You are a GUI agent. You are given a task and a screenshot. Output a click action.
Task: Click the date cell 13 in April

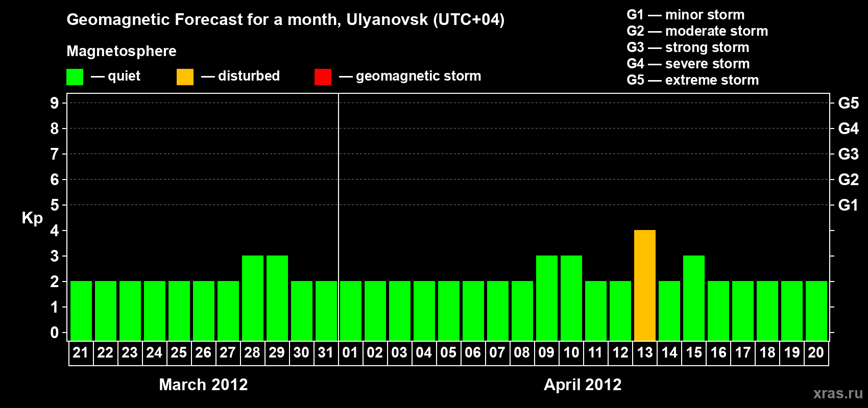pos(645,353)
